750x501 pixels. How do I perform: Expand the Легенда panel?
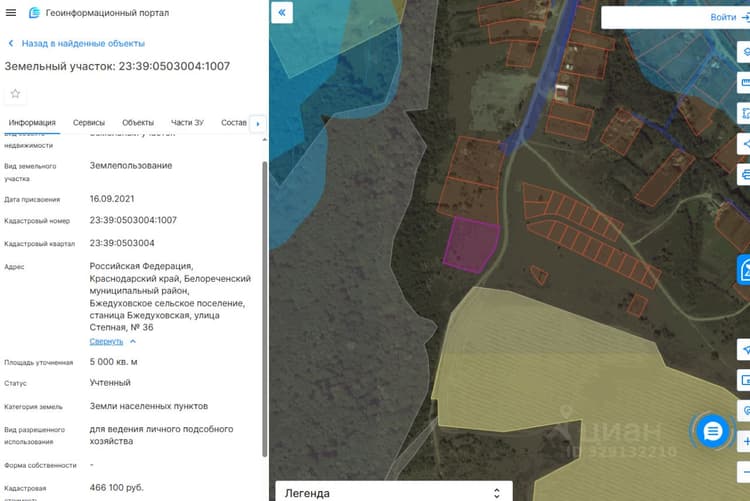394,493
